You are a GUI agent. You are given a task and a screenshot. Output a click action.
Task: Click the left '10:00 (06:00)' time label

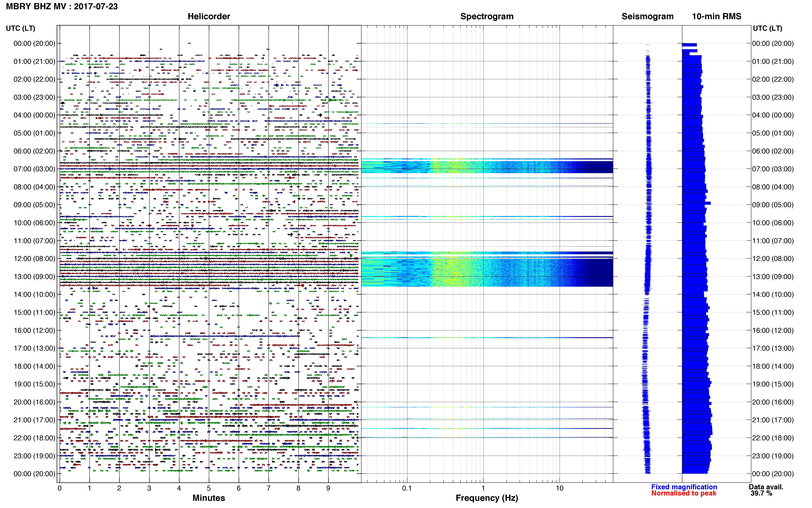(x=34, y=223)
